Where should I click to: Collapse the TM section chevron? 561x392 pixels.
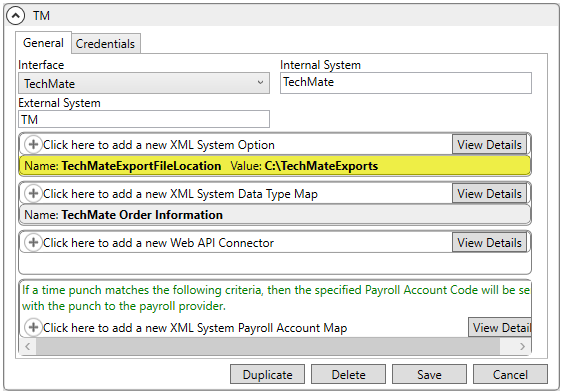(x=15, y=16)
